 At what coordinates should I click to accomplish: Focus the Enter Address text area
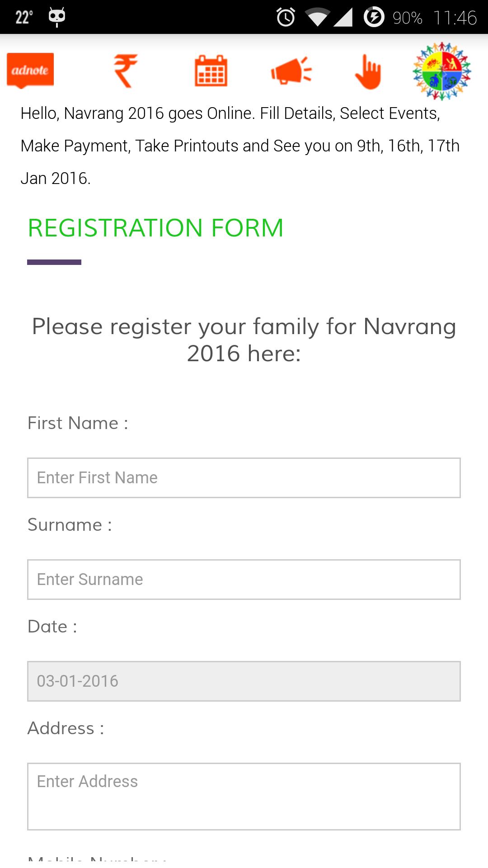click(x=244, y=797)
